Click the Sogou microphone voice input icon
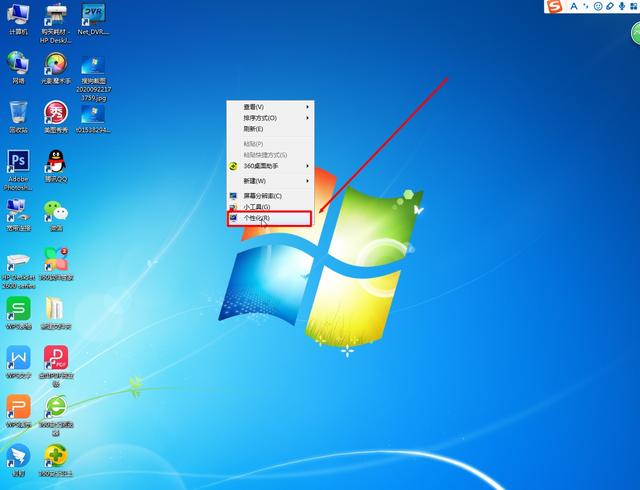The image size is (640, 490). click(622, 6)
